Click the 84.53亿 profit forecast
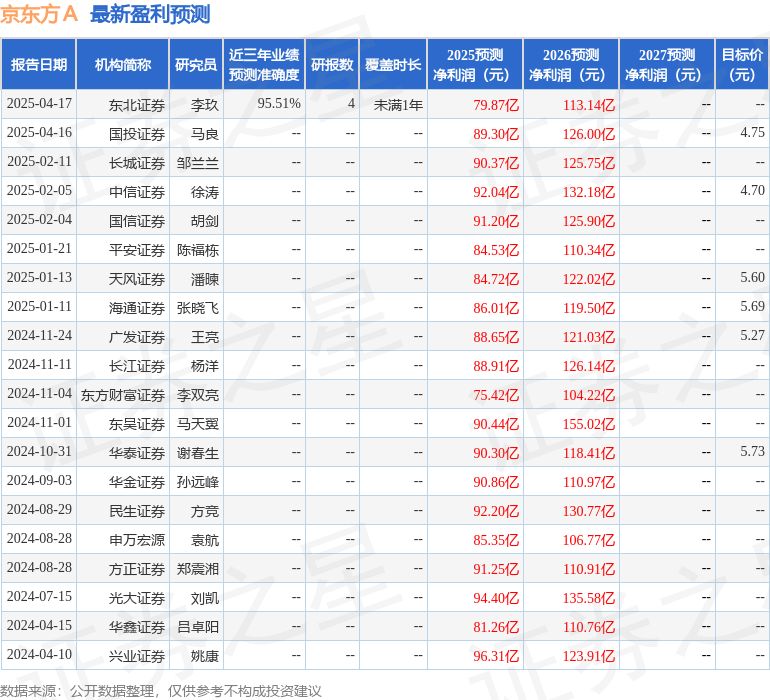 pyautogui.click(x=496, y=250)
